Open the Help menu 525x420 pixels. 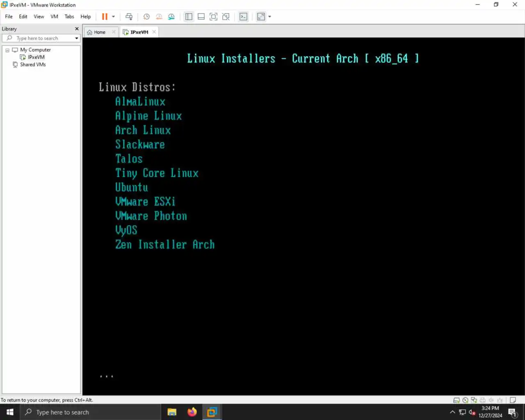86,16
